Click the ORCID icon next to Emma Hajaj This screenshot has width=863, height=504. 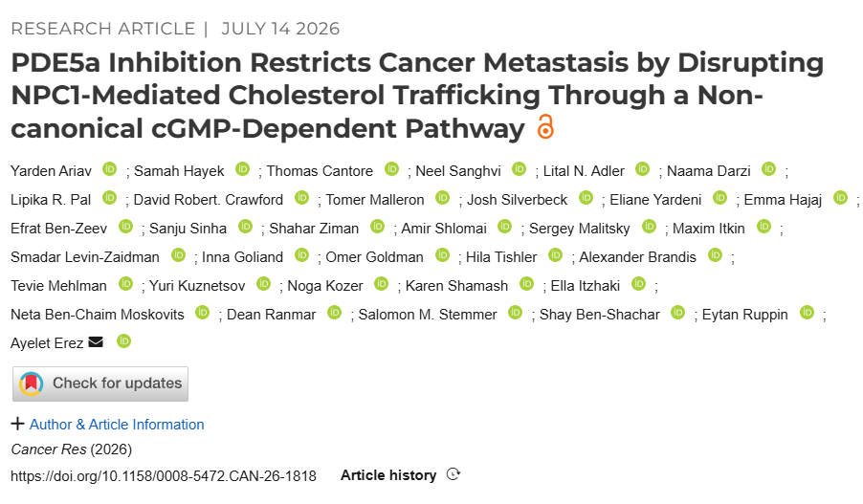(x=840, y=198)
